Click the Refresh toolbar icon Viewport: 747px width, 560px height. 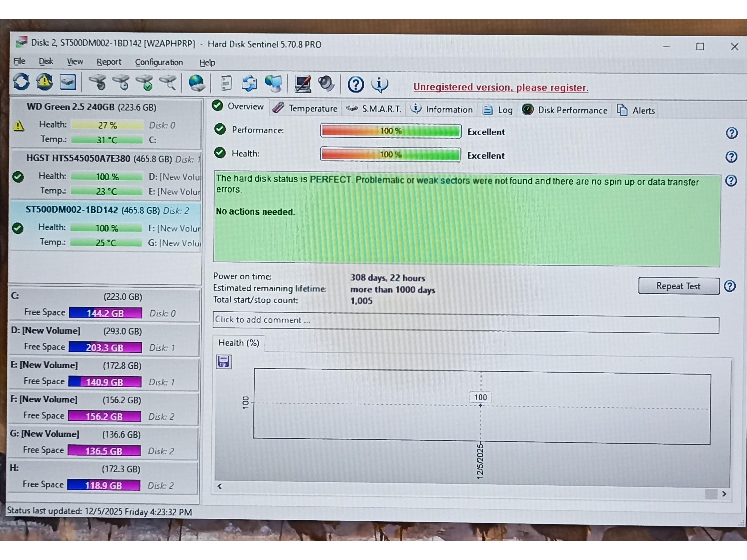tap(21, 82)
